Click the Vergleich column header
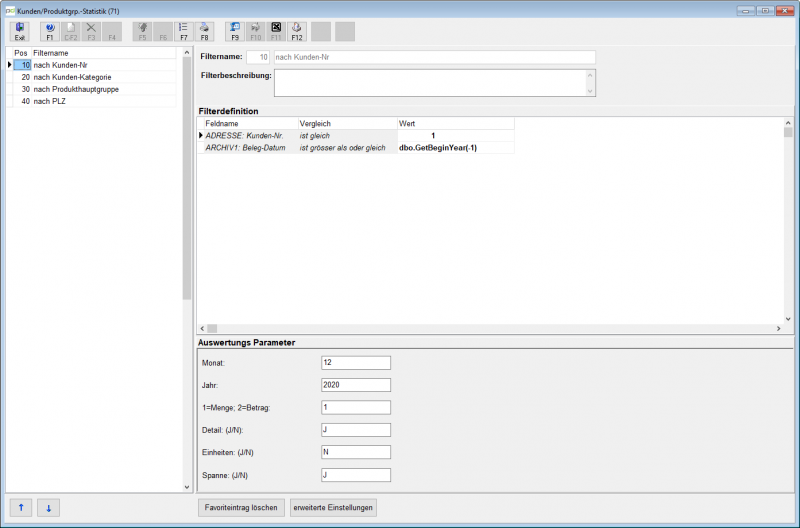 347,123
